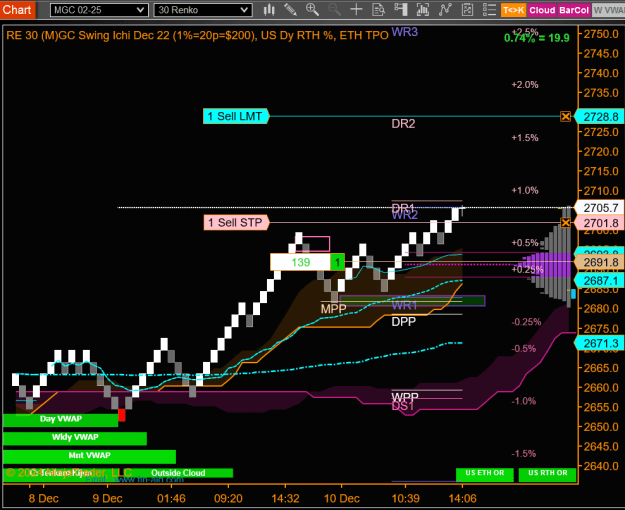The image size is (625, 510).
Task: Click the 2691.8 entry price marker
Action: point(600,262)
